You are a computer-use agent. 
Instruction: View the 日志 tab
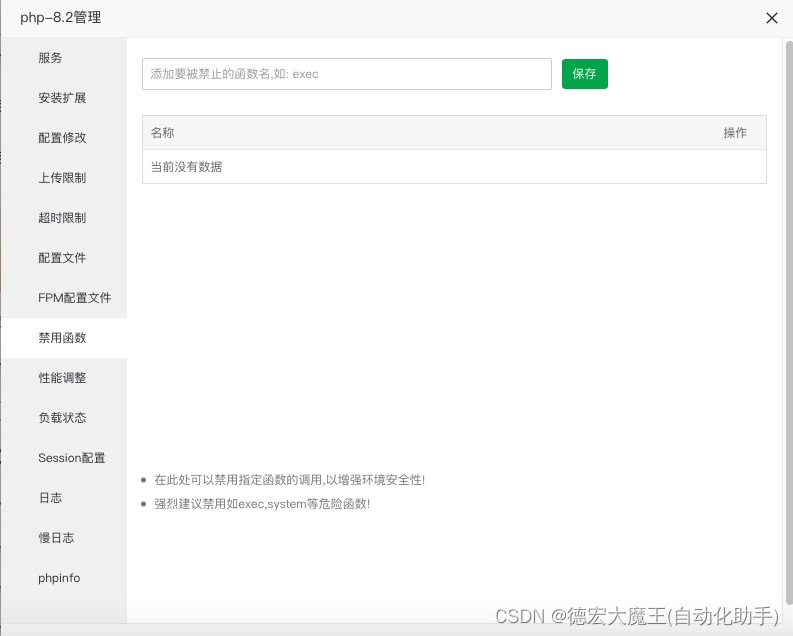point(51,498)
